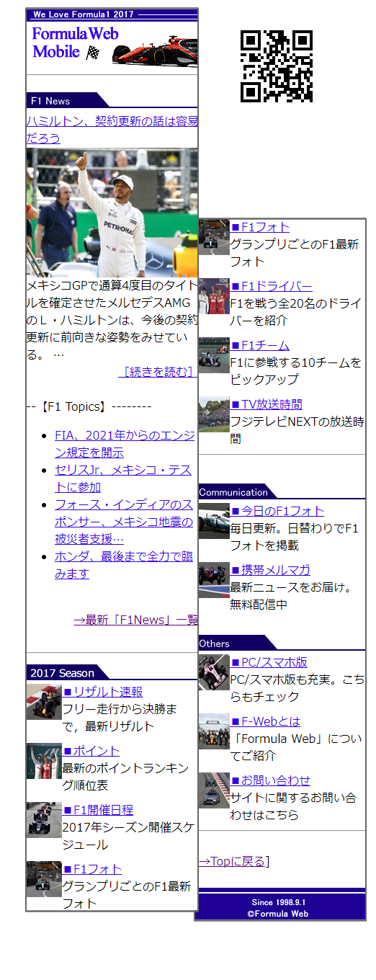The width and height of the screenshot is (376, 980).
Task: Click F1フォト thumbnail in 2017 Season section
Action: 44,879
